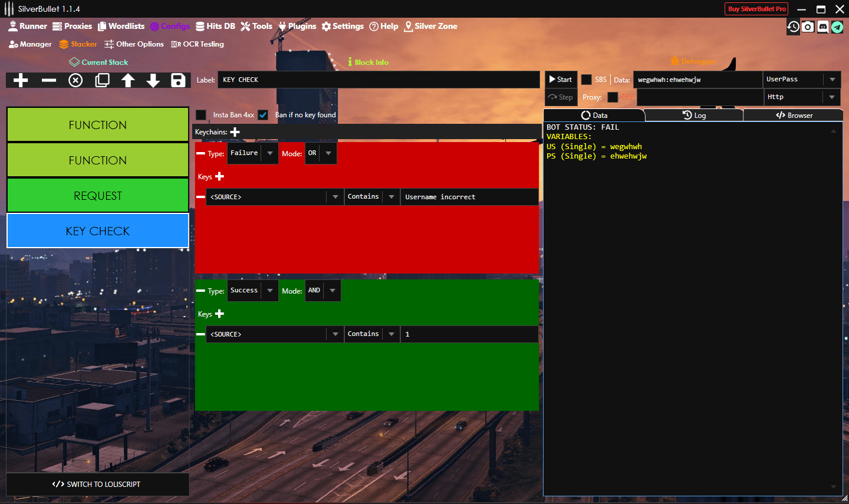The height and width of the screenshot is (504, 849).
Task: Change Success keychain Mode from AND
Action: click(x=323, y=291)
